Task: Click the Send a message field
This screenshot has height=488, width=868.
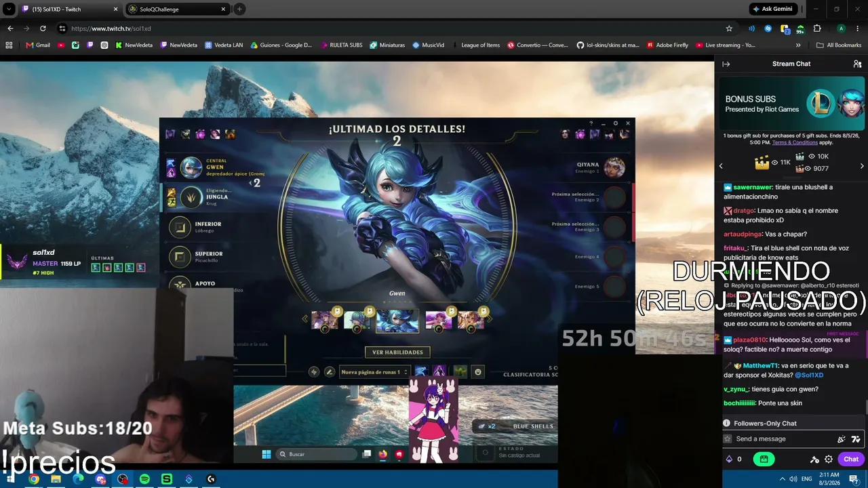Action: (791, 439)
